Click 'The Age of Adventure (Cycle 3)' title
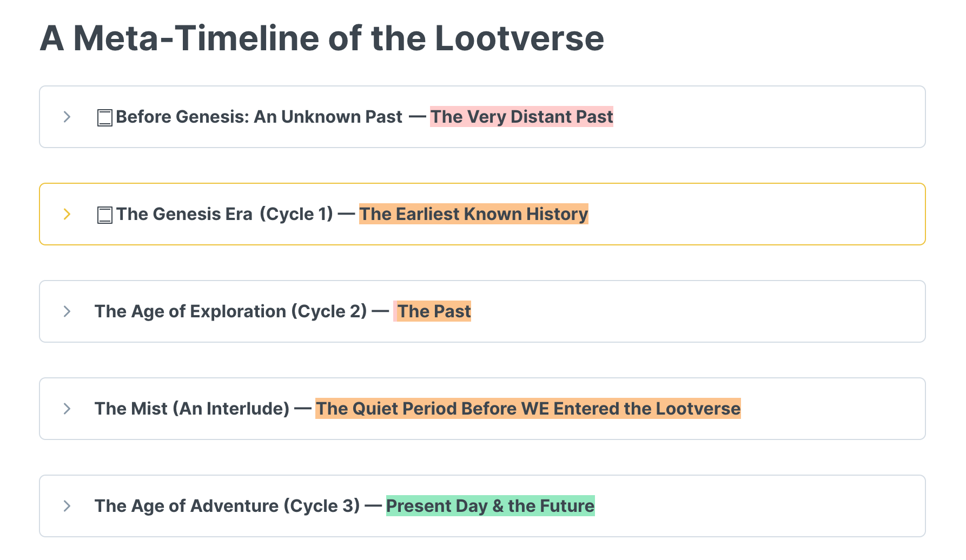 (x=227, y=506)
